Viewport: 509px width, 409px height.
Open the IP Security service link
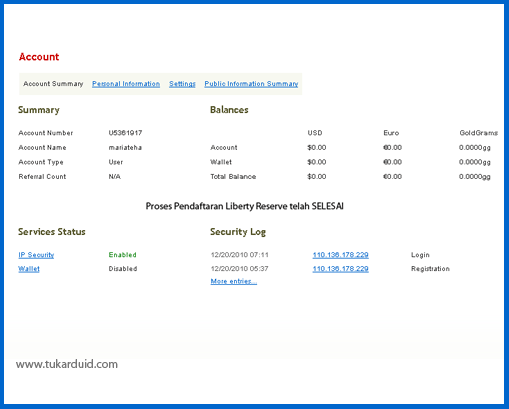(36, 255)
